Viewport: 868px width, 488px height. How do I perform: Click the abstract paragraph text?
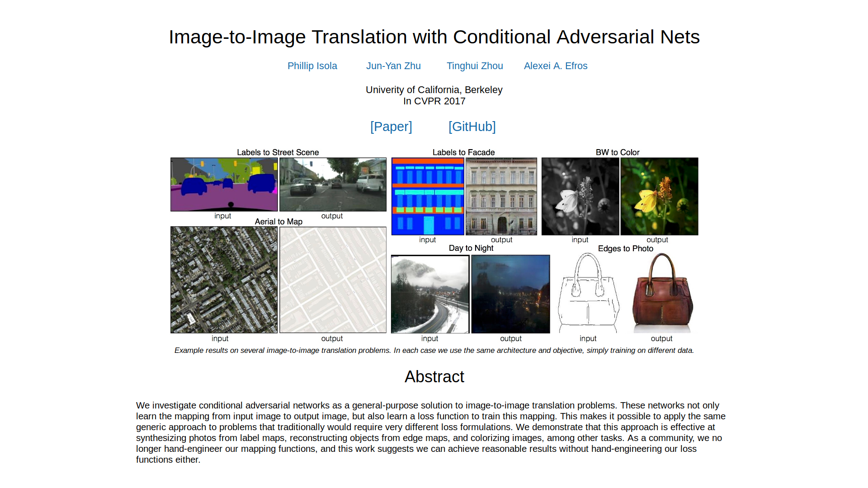coord(431,432)
